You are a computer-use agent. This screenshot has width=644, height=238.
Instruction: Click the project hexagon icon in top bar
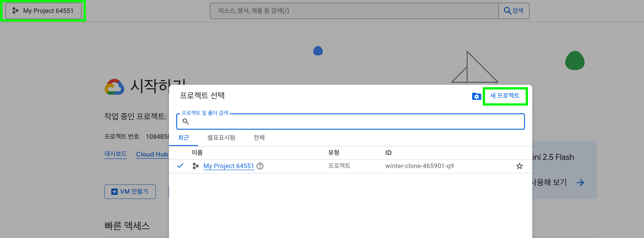point(15,10)
